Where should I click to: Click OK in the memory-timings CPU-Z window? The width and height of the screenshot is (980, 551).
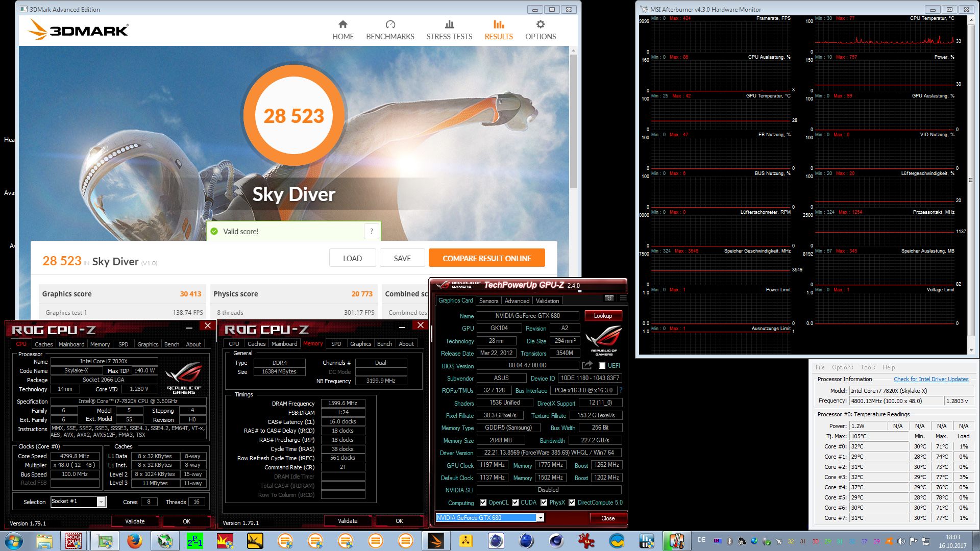pyautogui.click(x=399, y=521)
